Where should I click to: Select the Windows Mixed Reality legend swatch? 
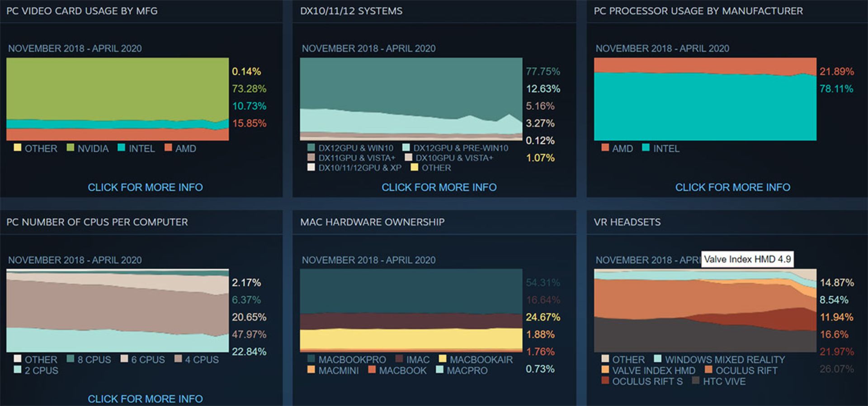658,359
